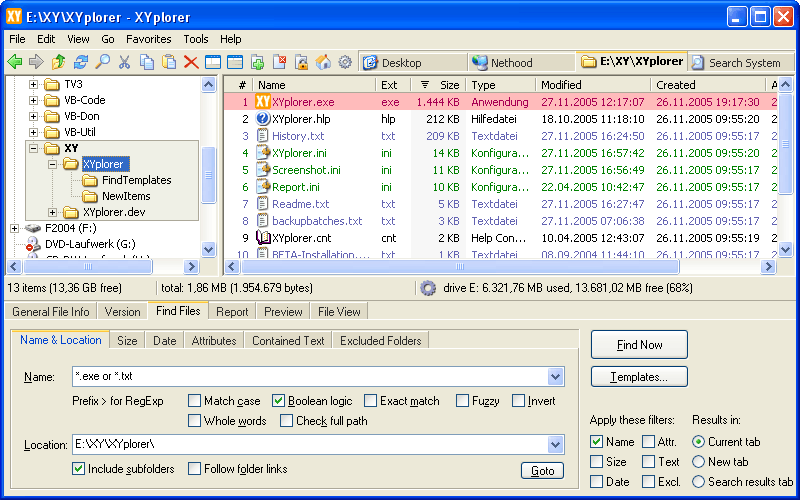The image size is (800, 500).
Task: Click the Goto button
Action: coord(542,471)
